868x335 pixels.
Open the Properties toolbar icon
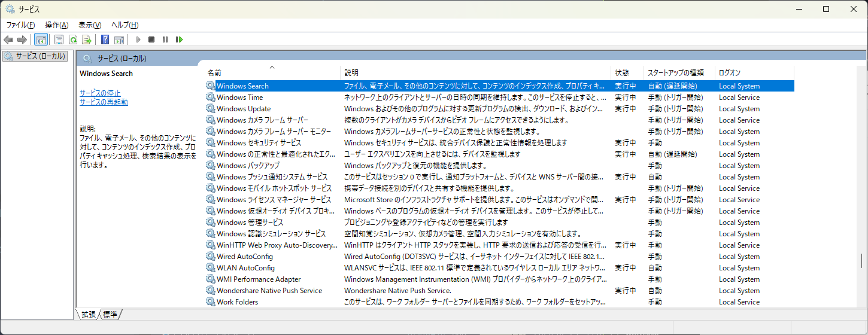point(59,40)
